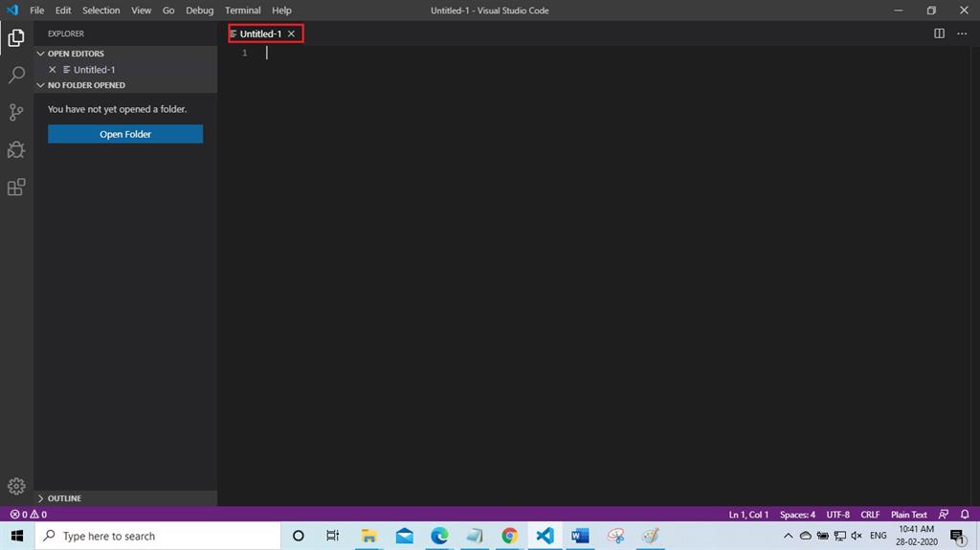
Task: Click the errors and warnings indicator
Action: [28, 515]
